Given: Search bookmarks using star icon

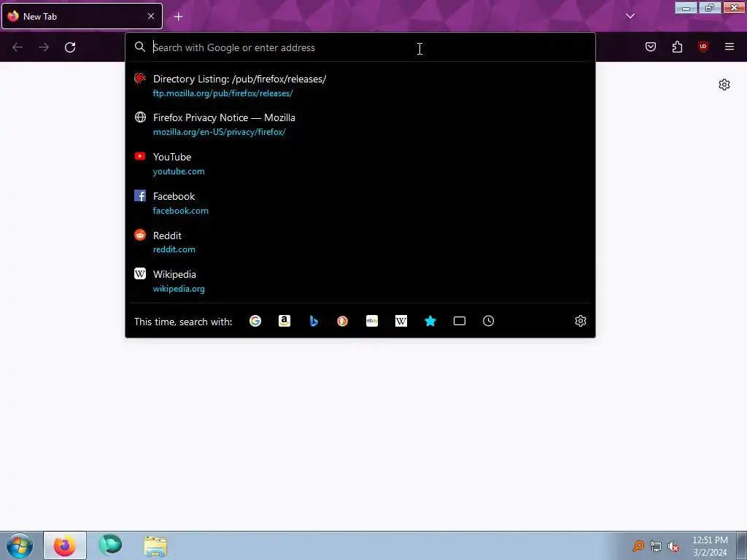Looking at the screenshot, I should tap(430, 321).
